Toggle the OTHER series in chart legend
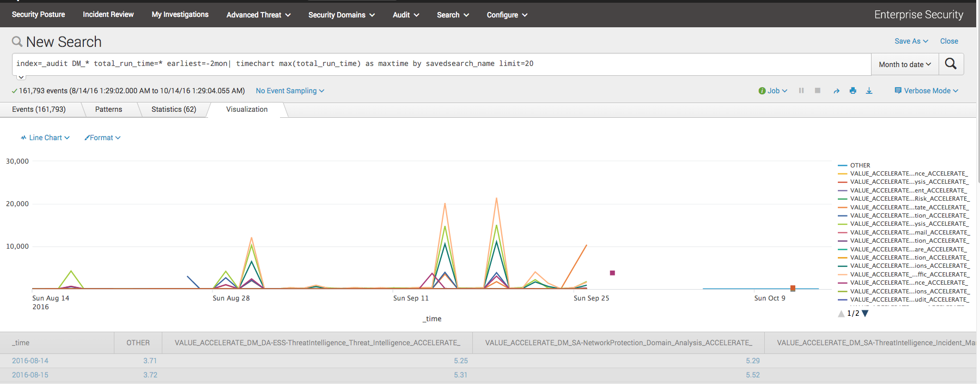 point(860,165)
